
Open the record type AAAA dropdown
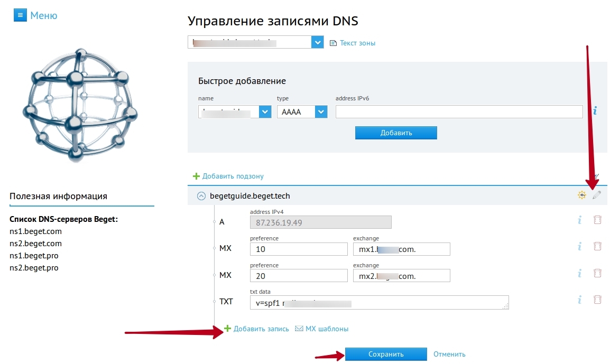tap(321, 111)
